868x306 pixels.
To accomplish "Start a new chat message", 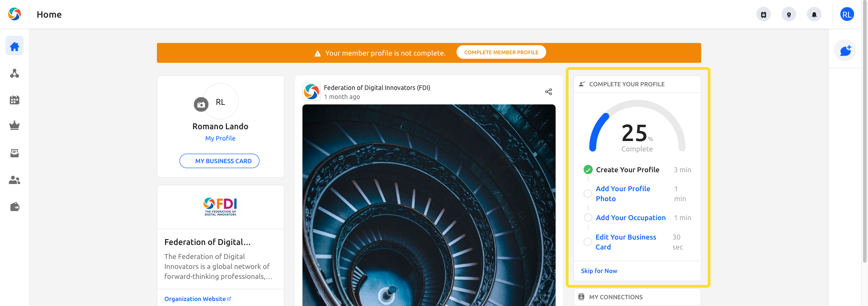I will 845,50.
